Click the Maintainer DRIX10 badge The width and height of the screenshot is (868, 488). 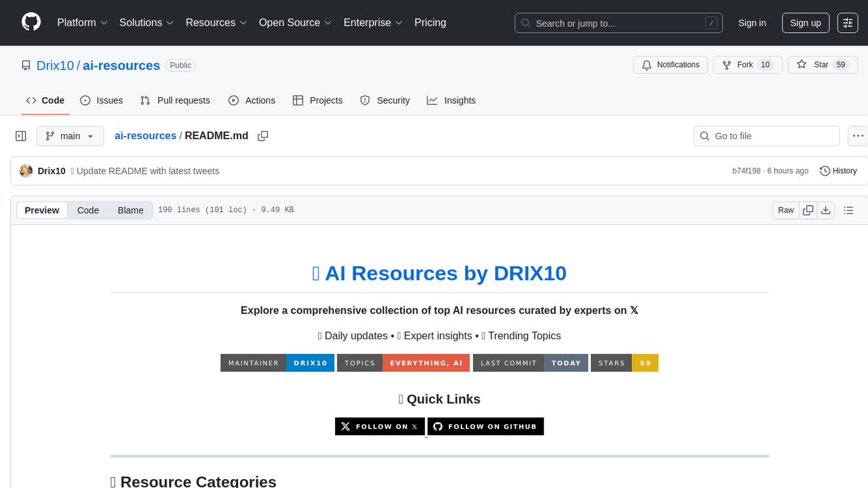[278, 363]
